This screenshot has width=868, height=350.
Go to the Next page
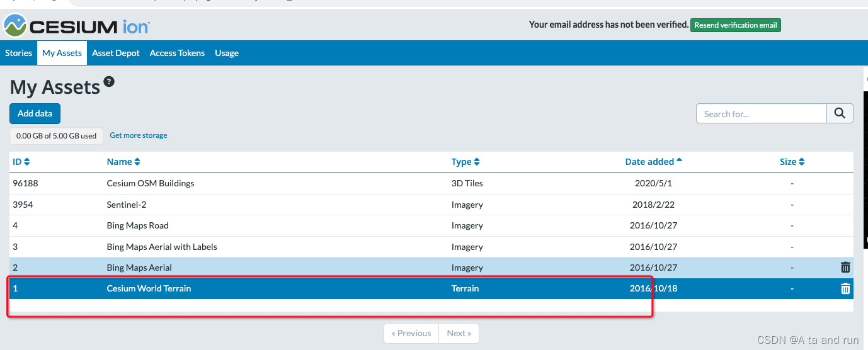(459, 333)
